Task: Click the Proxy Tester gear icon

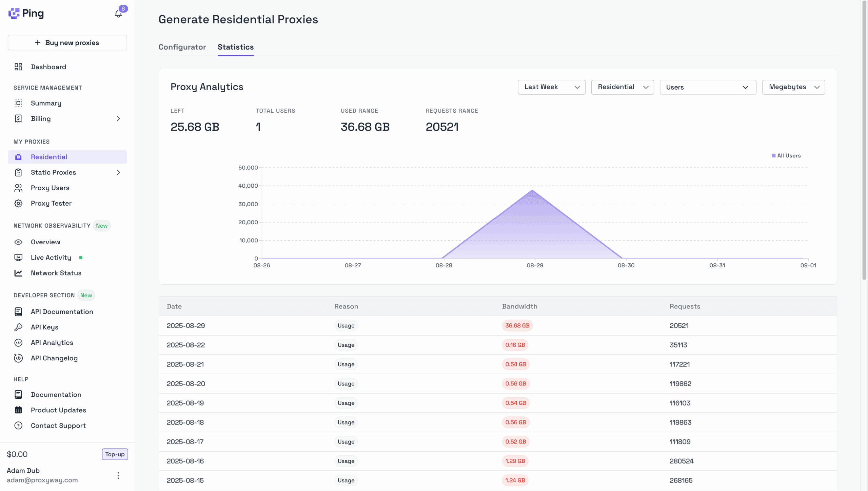Action: pos(18,203)
